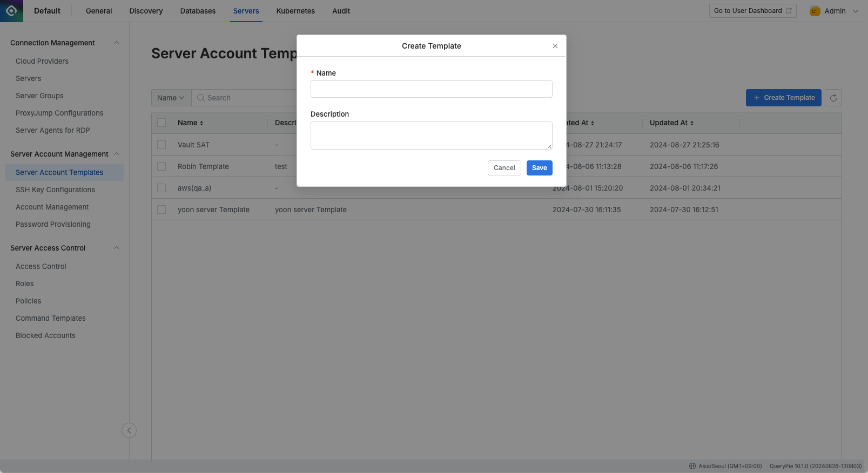Collapse the Server Access Control section
This screenshot has width=868, height=473.
point(116,248)
